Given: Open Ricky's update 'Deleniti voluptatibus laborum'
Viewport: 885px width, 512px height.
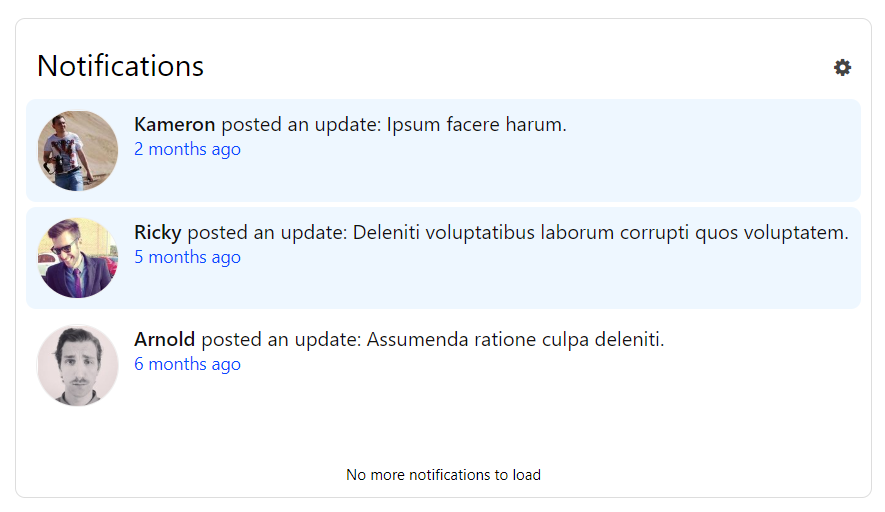Looking at the screenshot, I should tap(601, 232).
